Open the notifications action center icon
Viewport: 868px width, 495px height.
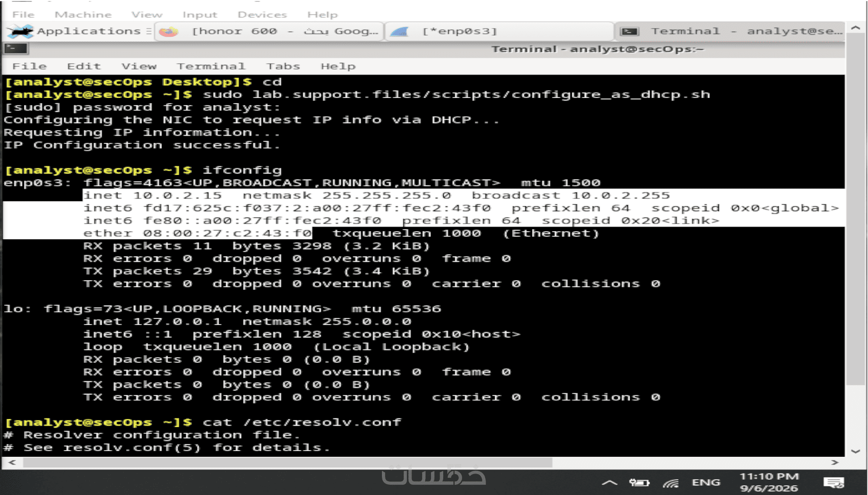[x=834, y=483]
